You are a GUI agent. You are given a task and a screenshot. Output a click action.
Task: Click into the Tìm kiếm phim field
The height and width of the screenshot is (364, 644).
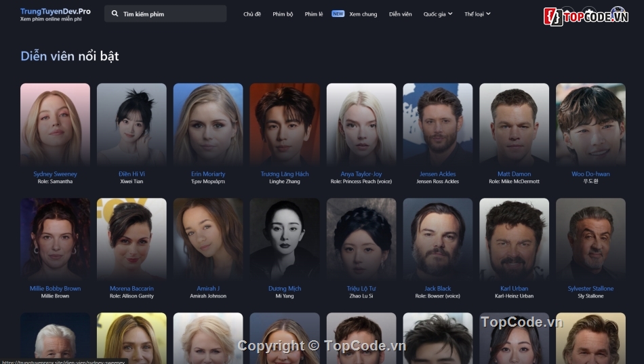[x=169, y=14]
